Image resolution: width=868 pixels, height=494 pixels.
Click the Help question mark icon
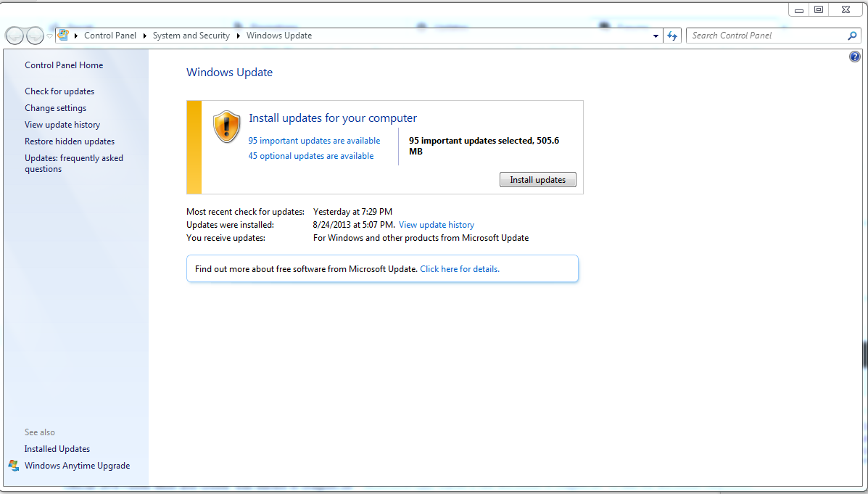pos(855,57)
